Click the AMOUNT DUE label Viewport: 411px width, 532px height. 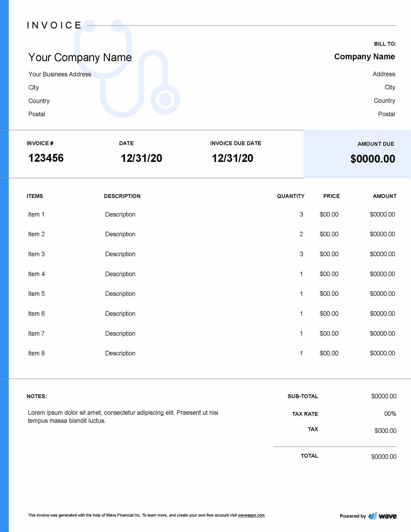click(x=376, y=144)
